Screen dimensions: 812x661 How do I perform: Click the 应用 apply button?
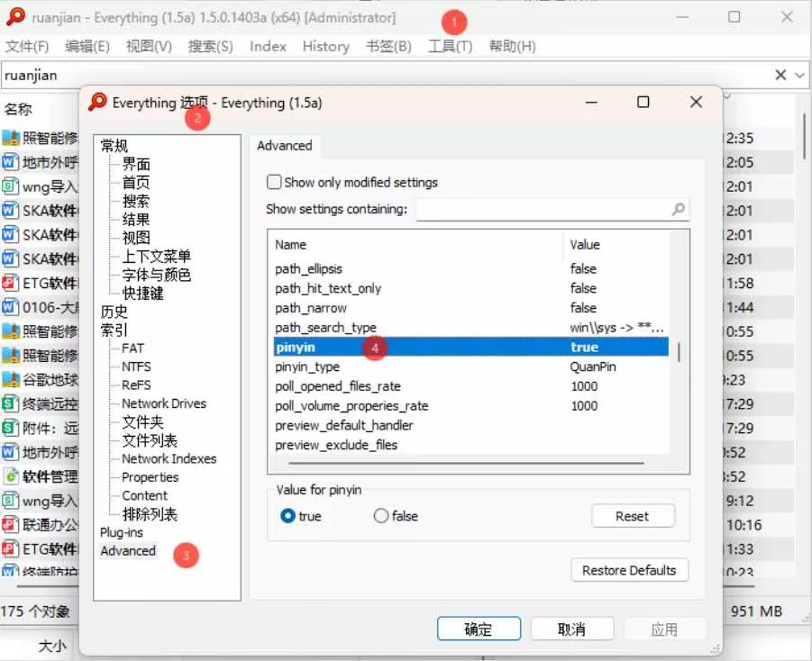click(664, 629)
